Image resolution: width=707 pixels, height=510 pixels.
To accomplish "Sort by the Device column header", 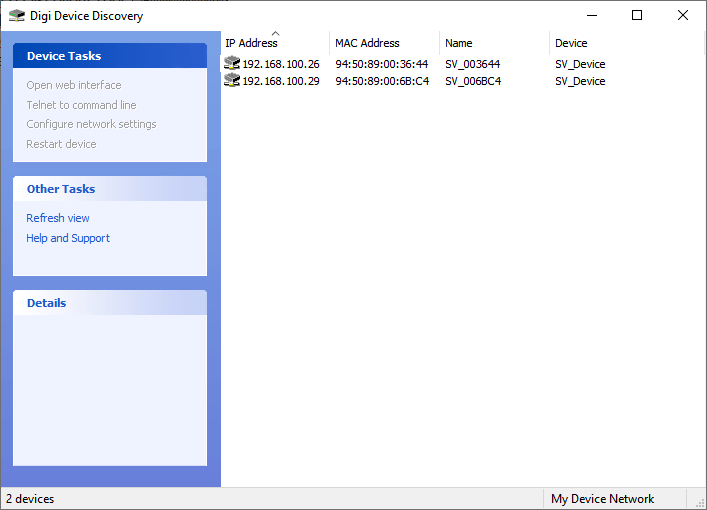I will pyautogui.click(x=572, y=43).
